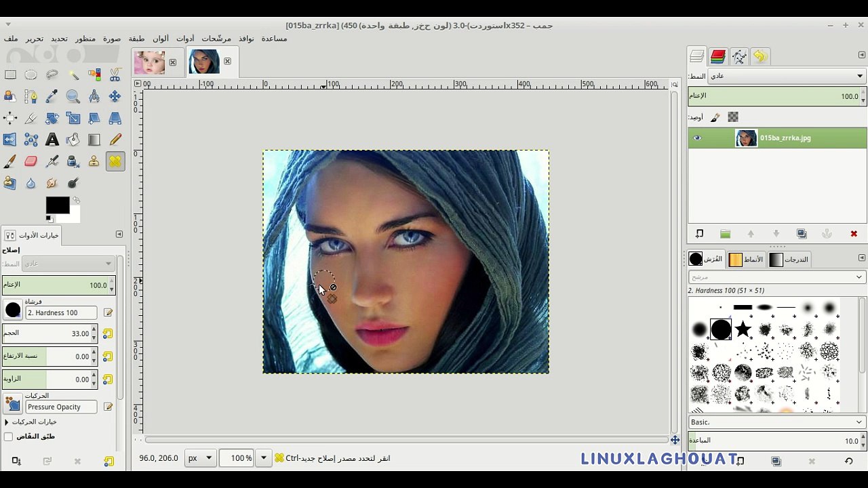The height and width of the screenshot is (488, 868).
Task: Select the Shear tool
Action: pos(94,119)
